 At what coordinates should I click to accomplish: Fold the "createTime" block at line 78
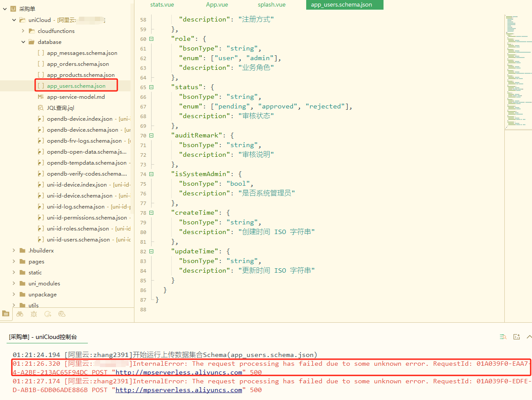point(152,213)
